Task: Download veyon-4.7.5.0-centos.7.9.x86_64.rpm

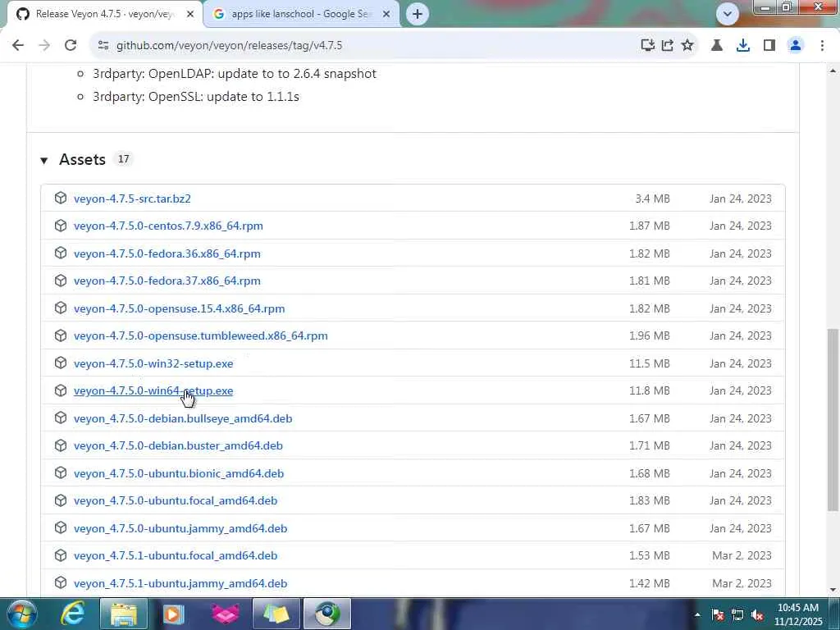Action: click(x=168, y=226)
